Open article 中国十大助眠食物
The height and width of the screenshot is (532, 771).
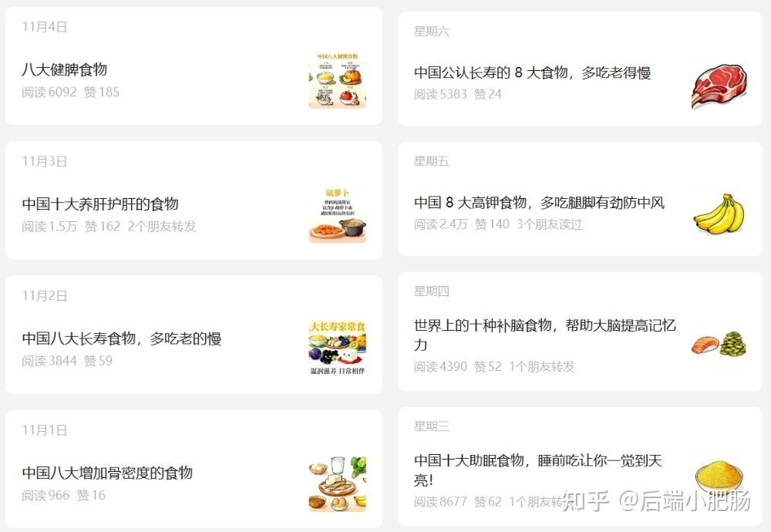pos(538,470)
